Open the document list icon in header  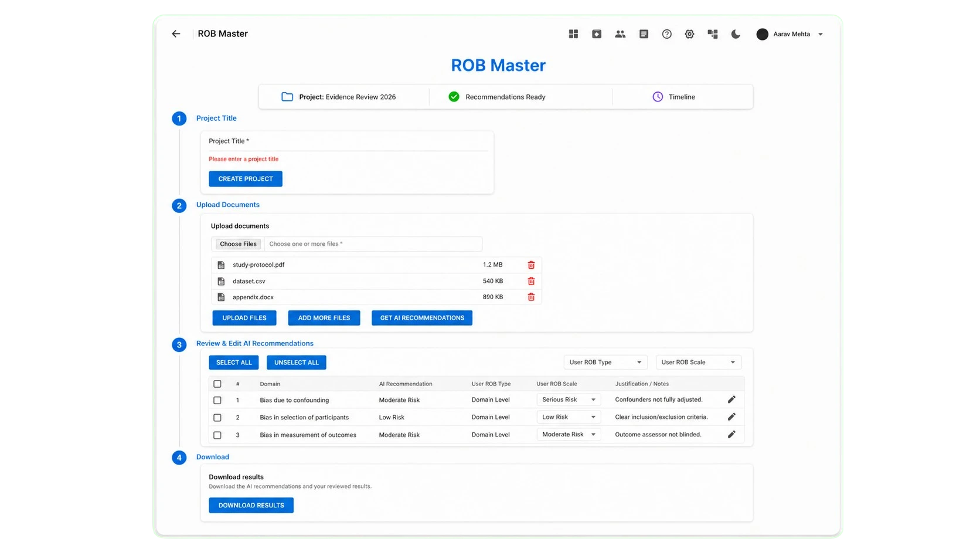tap(644, 34)
